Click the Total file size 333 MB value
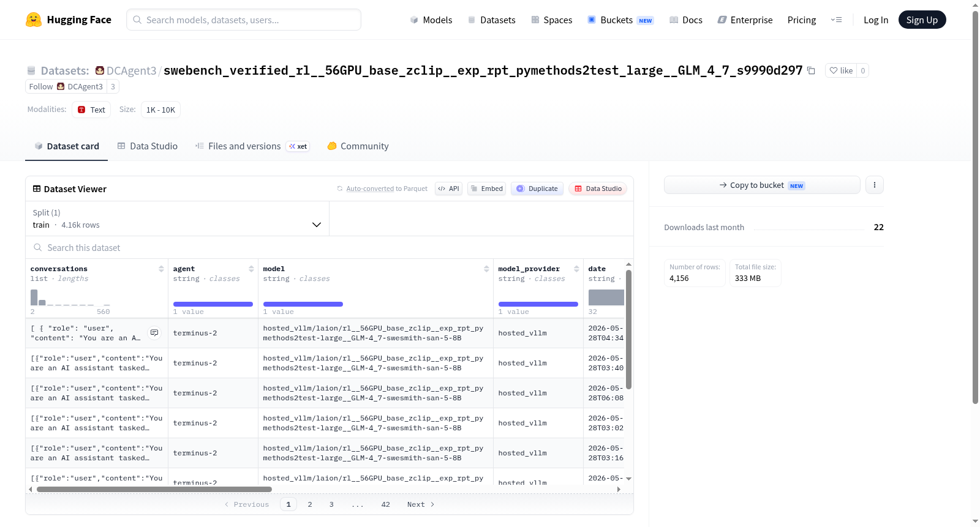The height and width of the screenshot is (527, 980). pyautogui.click(x=748, y=278)
